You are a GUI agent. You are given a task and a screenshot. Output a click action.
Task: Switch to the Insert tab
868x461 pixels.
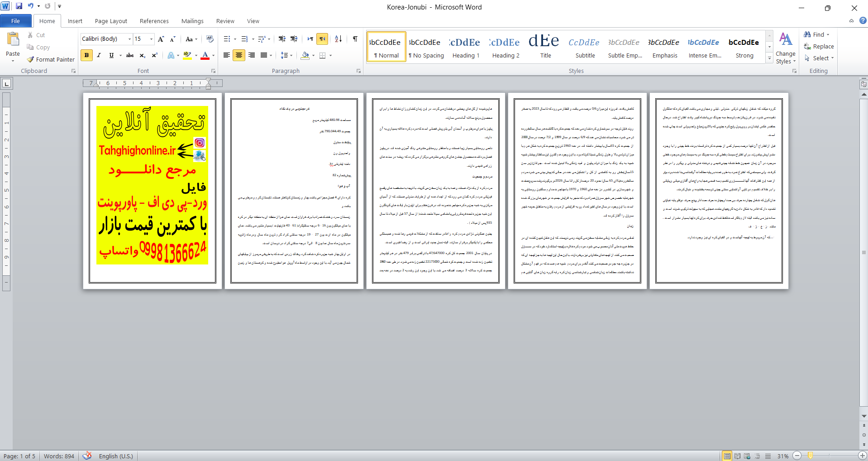pos(75,21)
